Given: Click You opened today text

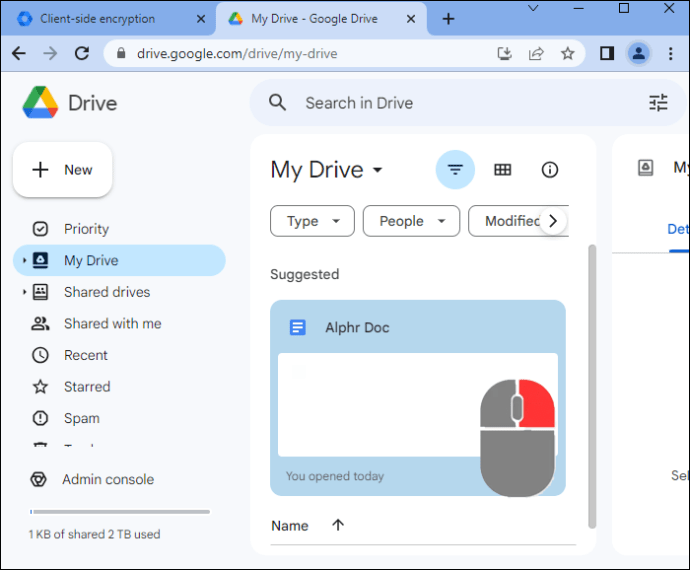Looking at the screenshot, I should pyautogui.click(x=335, y=476).
